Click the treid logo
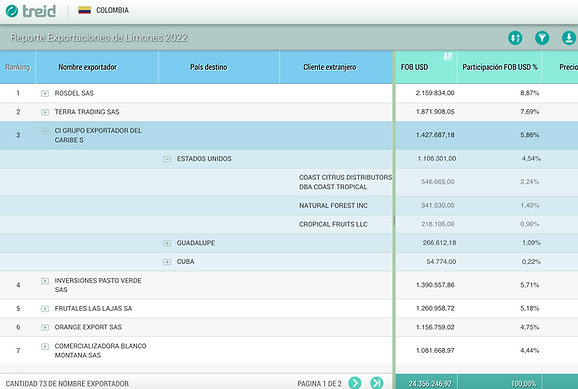The width and height of the screenshot is (578, 389). pos(31,11)
